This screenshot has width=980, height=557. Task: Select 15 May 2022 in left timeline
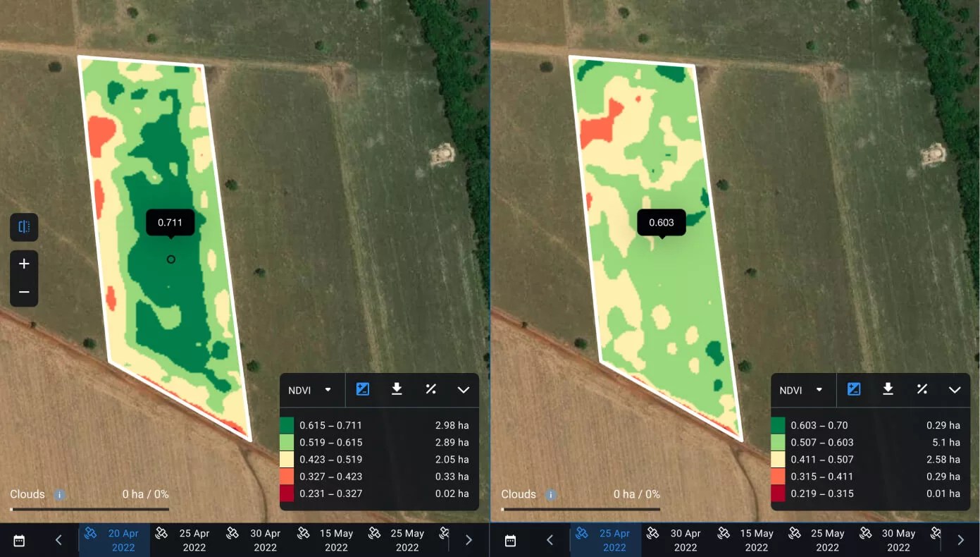pos(328,540)
